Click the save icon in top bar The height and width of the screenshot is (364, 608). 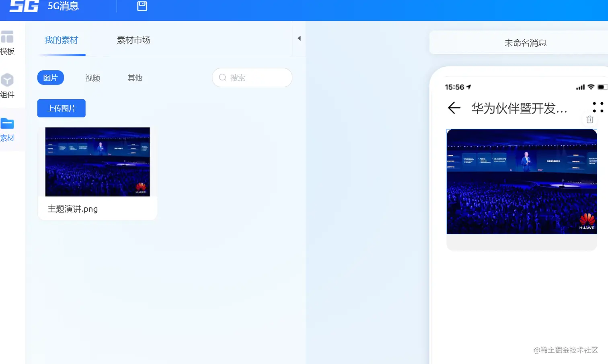(x=142, y=6)
